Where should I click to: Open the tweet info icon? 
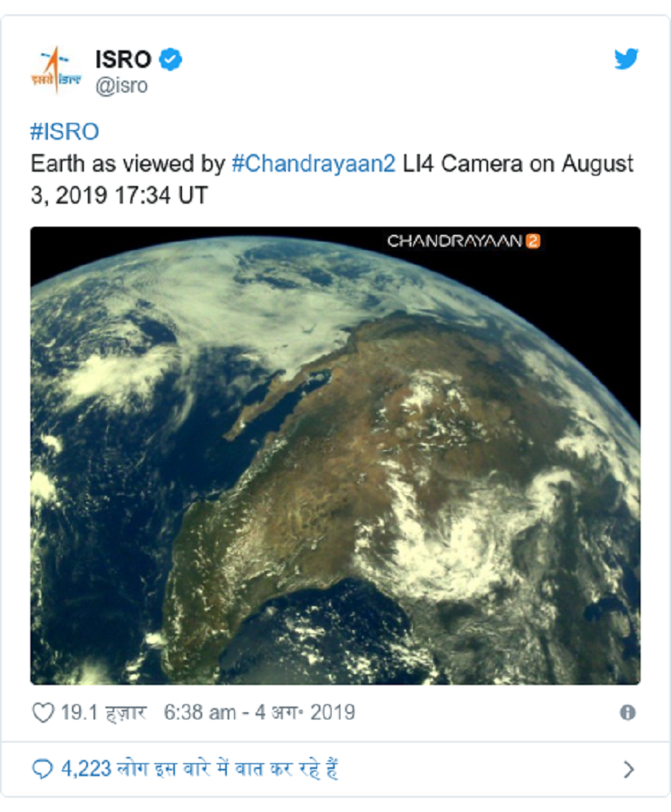[628, 712]
